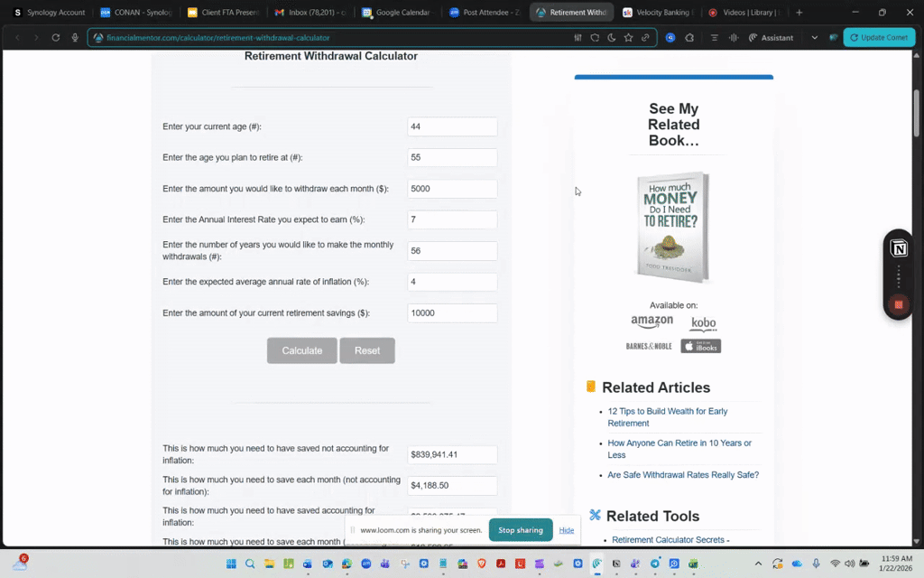Click the current age input field
This screenshot has height=578, width=924.
pos(452,126)
